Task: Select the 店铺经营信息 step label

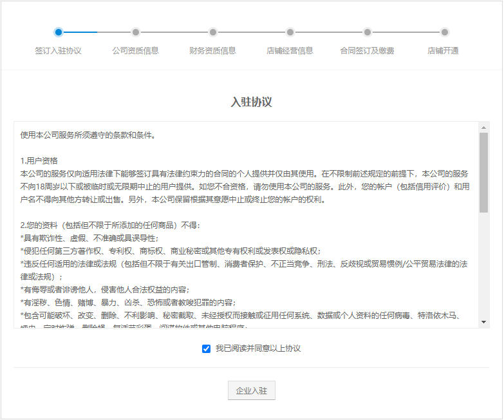Action: 290,51
